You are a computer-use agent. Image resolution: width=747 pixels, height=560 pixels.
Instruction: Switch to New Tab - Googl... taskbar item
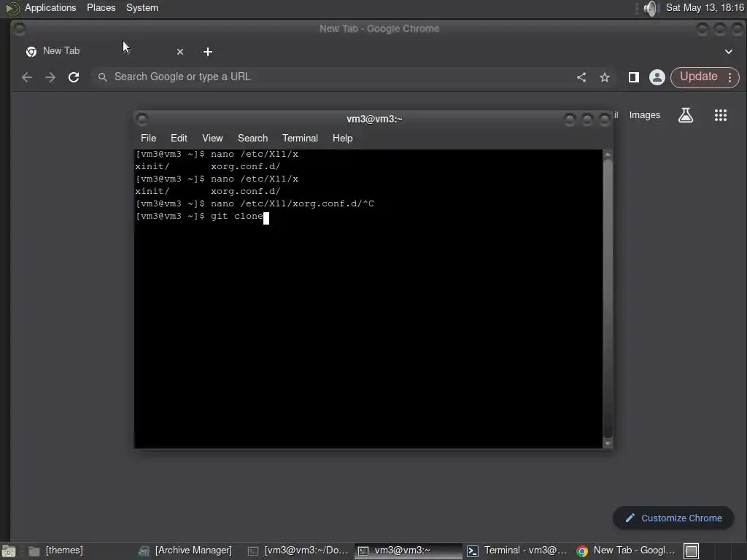coord(626,551)
